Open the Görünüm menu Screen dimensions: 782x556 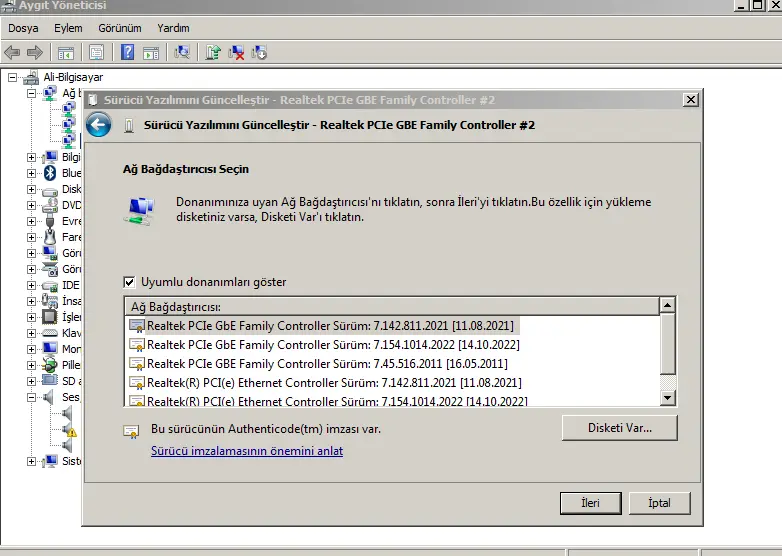coord(120,28)
